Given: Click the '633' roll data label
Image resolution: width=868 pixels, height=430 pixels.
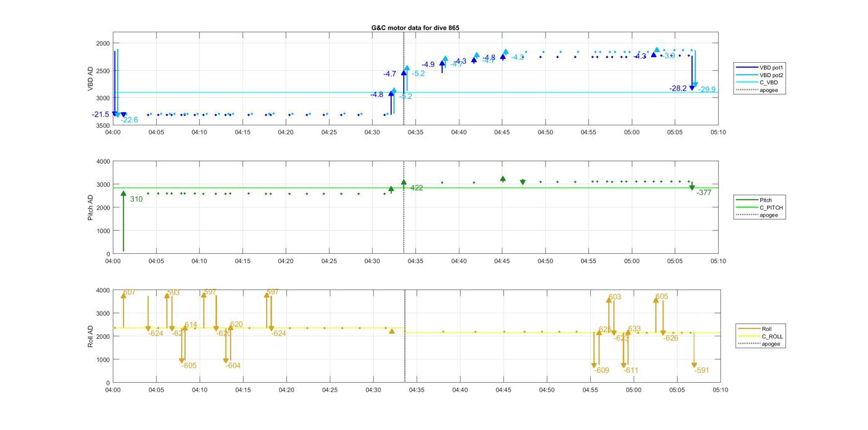Looking at the screenshot, I should point(634,329).
